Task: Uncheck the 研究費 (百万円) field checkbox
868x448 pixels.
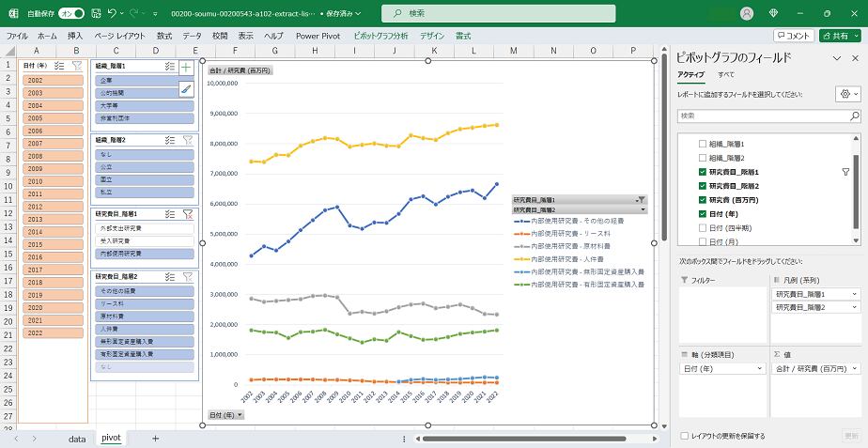Action: click(x=702, y=199)
